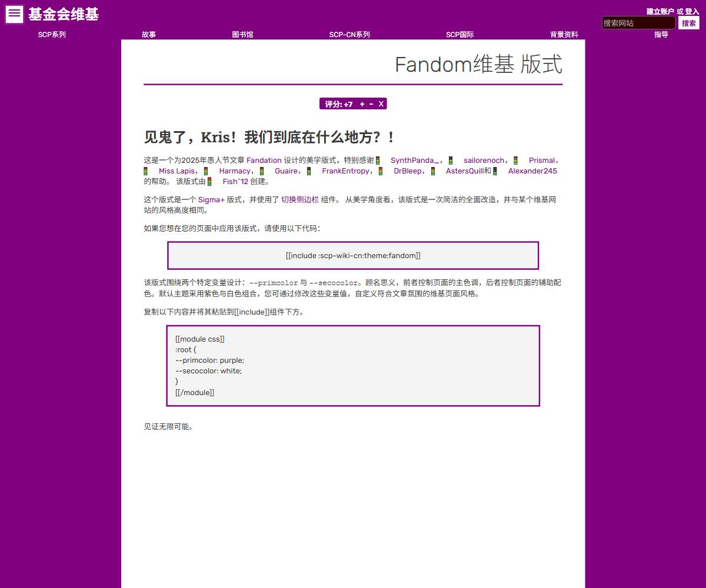Open the SCP-CN系列 navigation menu
This screenshot has width=706, height=588.
(349, 35)
